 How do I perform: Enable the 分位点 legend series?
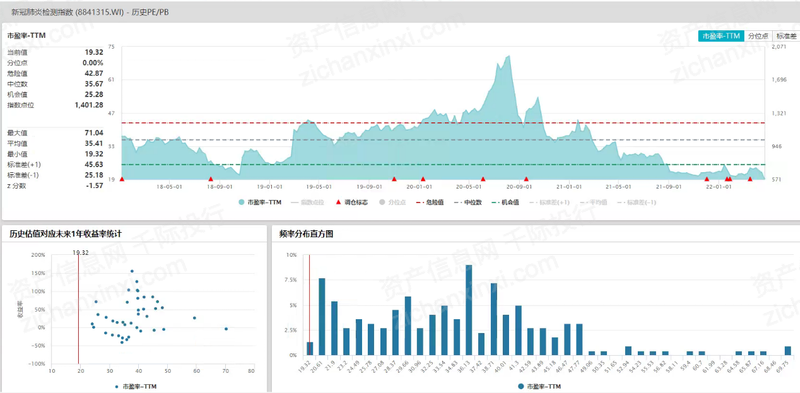(392, 203)
